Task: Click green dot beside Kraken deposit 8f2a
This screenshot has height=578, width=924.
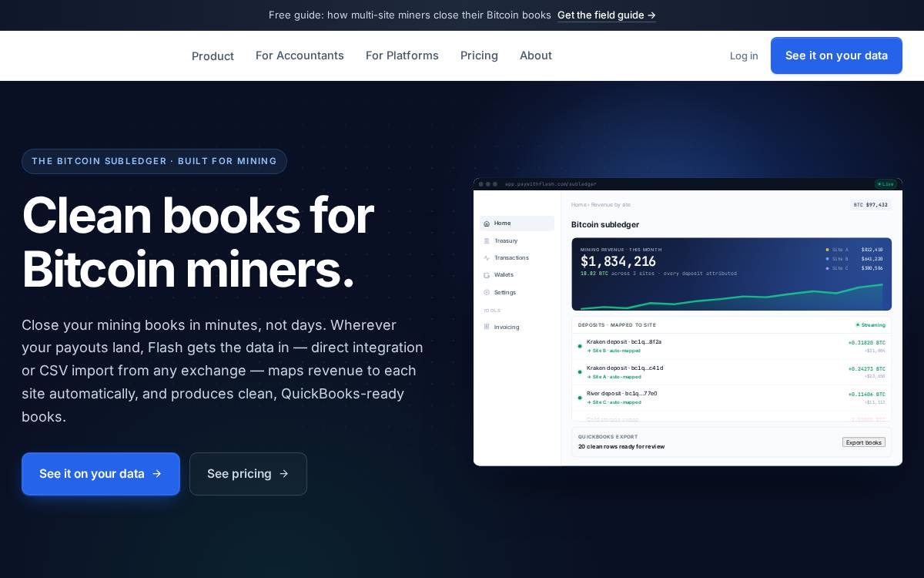Action: tap(580, 346)
